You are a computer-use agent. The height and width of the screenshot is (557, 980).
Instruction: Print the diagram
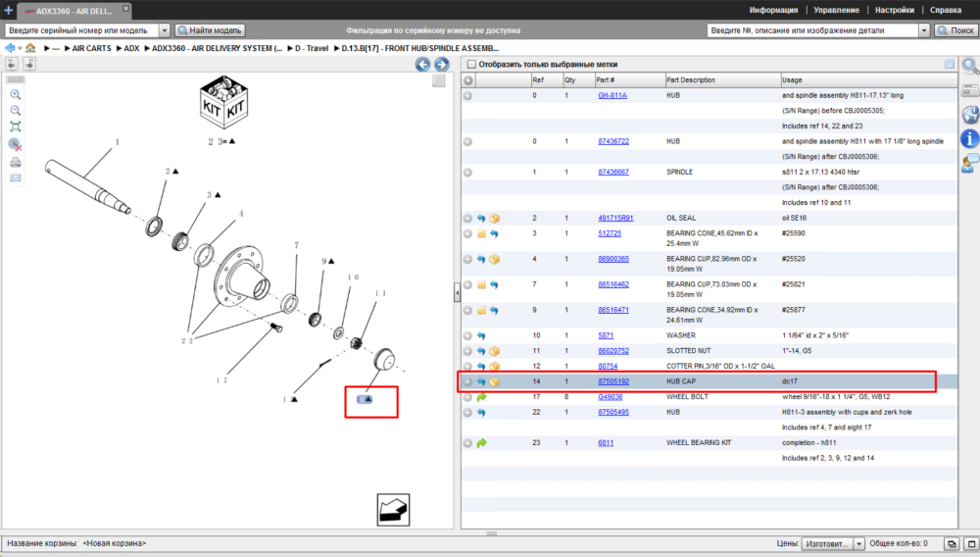pos(16,163)
